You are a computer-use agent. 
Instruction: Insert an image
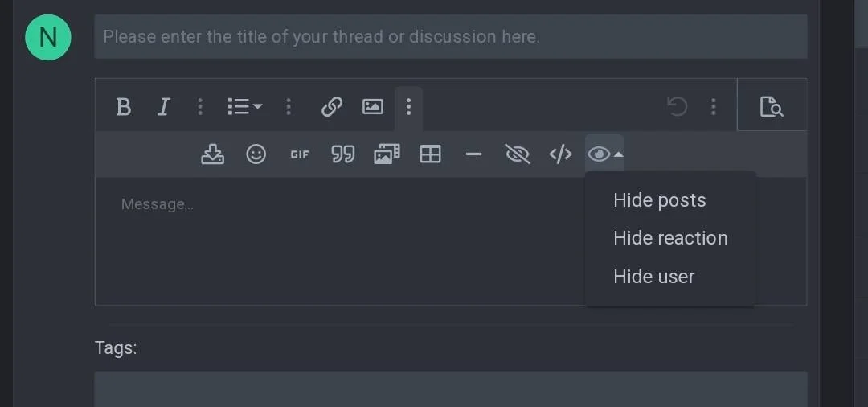click(x=373, y=106)
